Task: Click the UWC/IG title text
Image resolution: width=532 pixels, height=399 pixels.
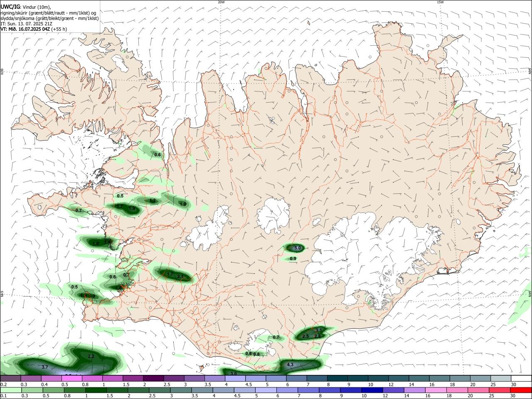Action: tap(10, 7)
